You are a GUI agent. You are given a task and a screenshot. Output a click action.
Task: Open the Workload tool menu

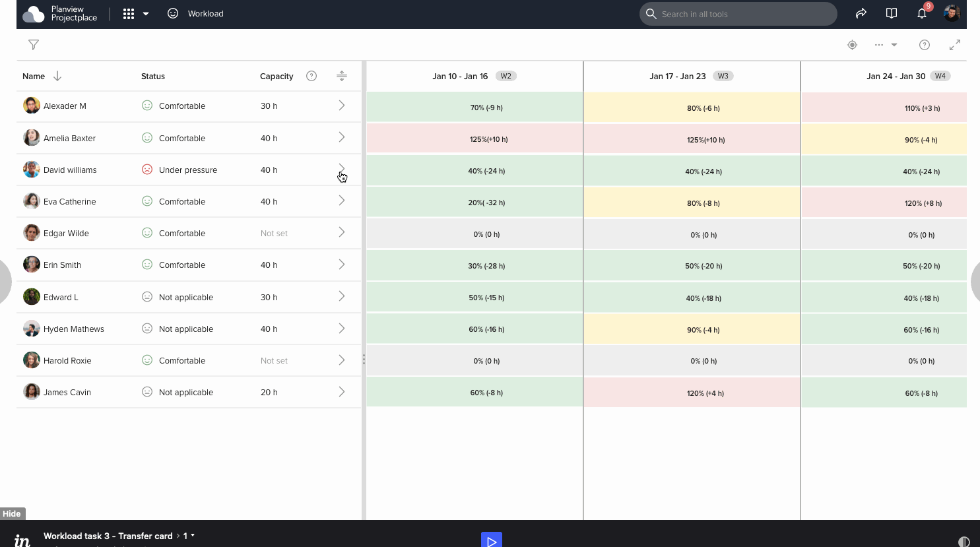(196, 14)
